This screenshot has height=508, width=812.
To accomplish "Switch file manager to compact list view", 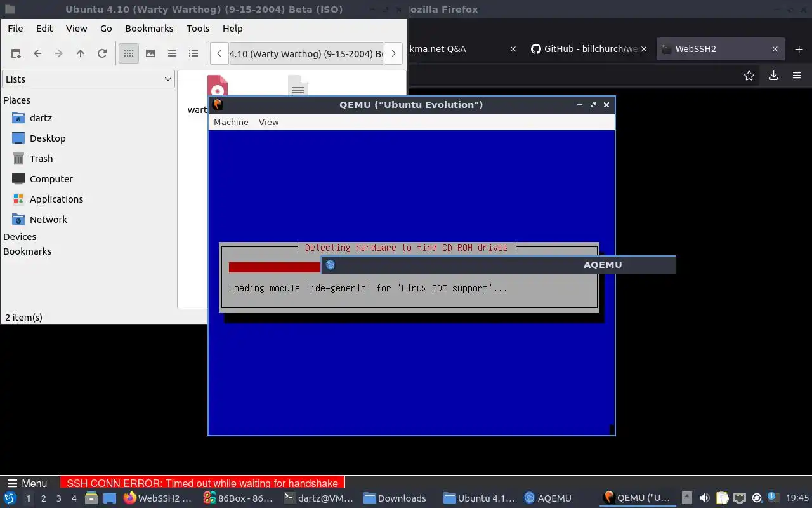I will click(x=172, y=54).
